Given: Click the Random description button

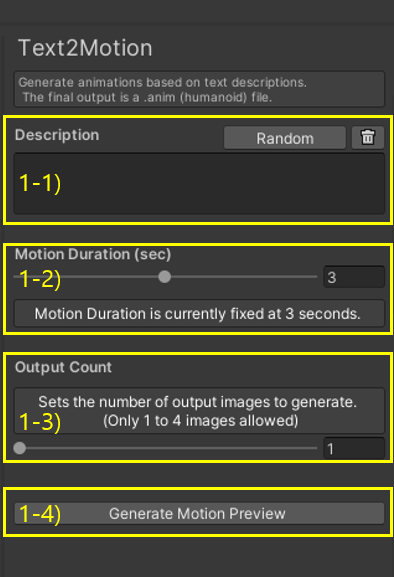Looking at the screenshot, I should click(285, 138).
